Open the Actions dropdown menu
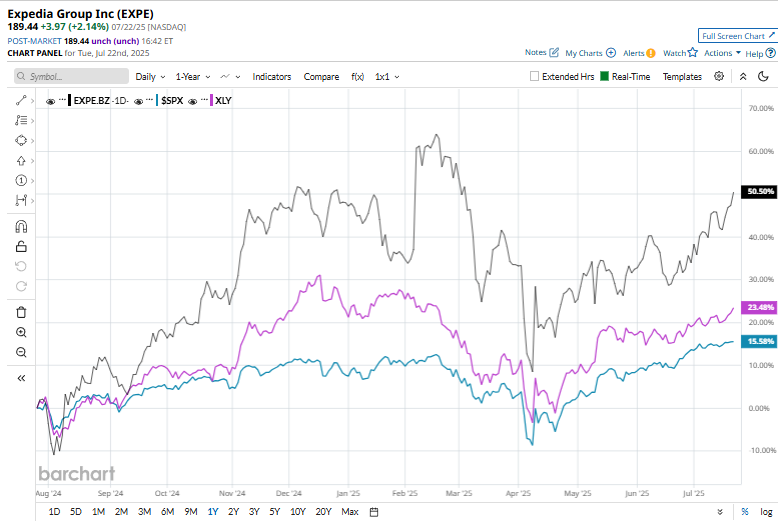778x528 pixels. (722, 53)
